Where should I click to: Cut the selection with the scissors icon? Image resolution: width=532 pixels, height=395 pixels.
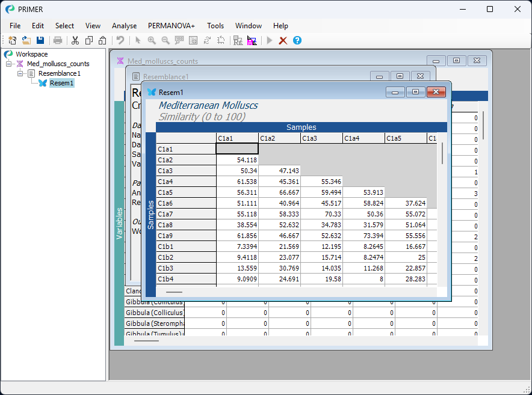point(75,40)
